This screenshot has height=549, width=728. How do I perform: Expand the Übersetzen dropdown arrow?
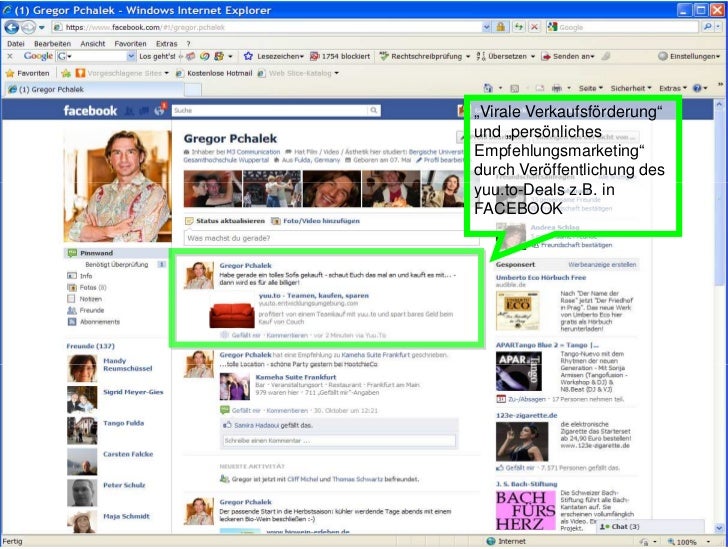pos(533,56)
